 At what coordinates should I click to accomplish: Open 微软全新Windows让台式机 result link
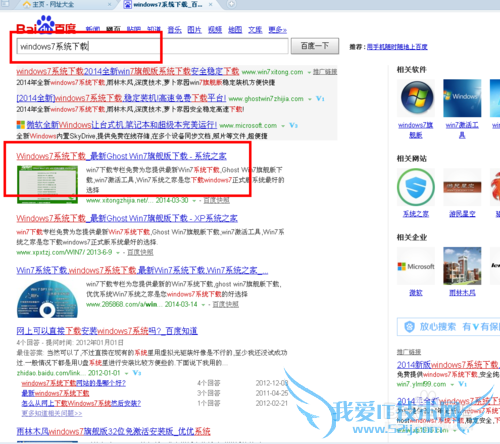click(122, 125)
